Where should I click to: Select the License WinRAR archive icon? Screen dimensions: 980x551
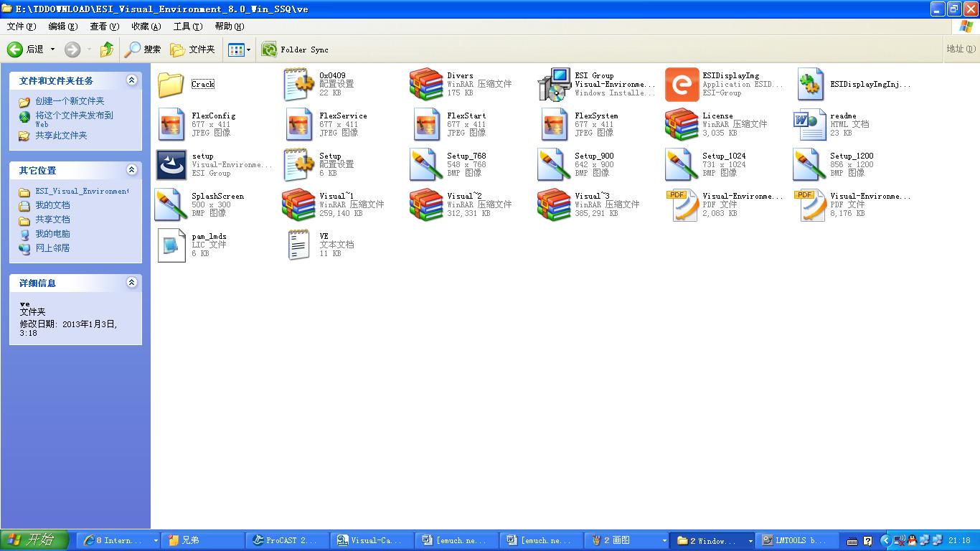[x=682, y=125]
